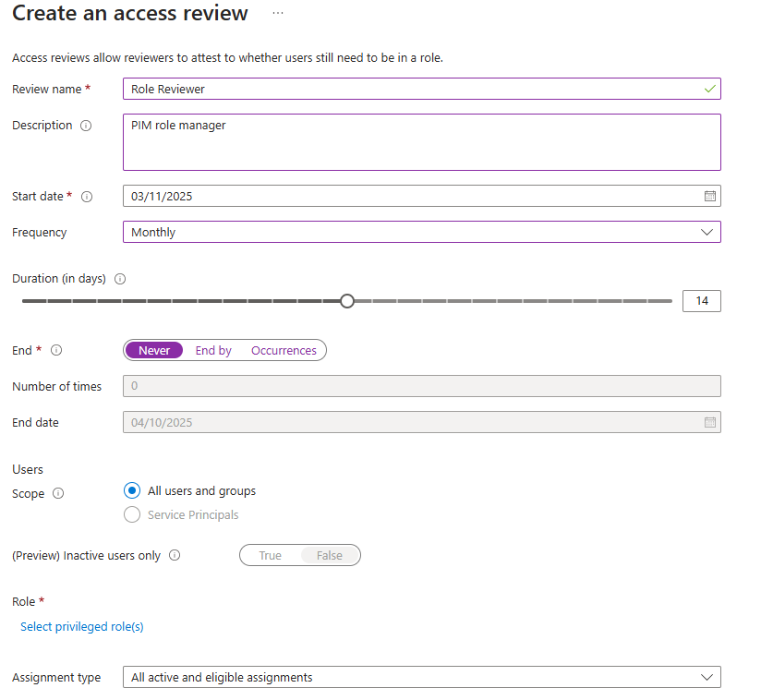Click the info icon next to Description

click(x=86, y=126)
